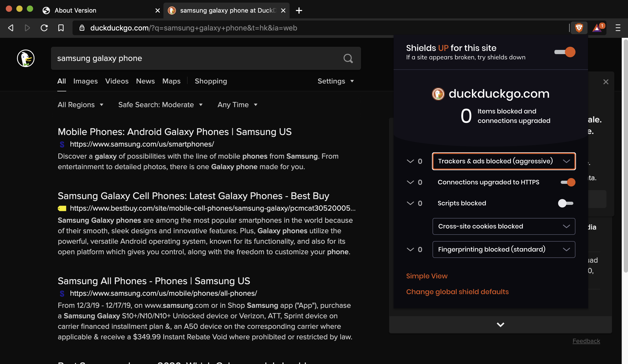Toggle Connections upgraded to HTTPS switch
The height and width of the screenshot is (364, 628).
click(x=568, y=182)
